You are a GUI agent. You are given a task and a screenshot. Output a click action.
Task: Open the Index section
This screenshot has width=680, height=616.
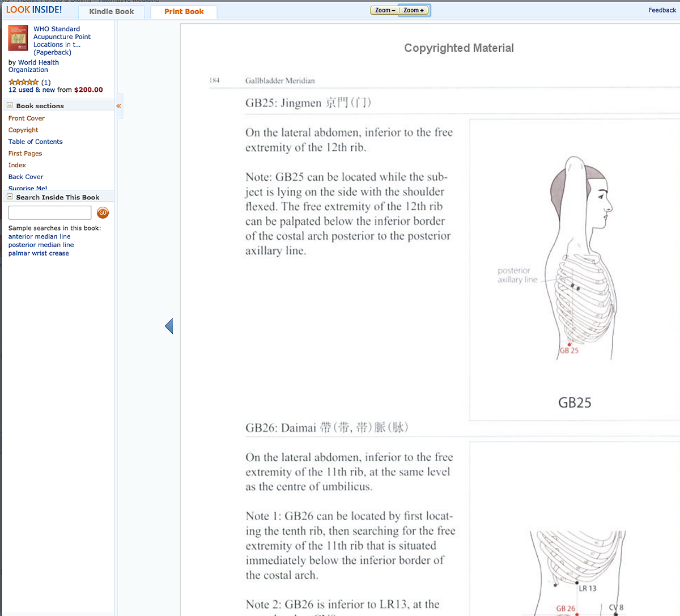(x=17, y=165)
